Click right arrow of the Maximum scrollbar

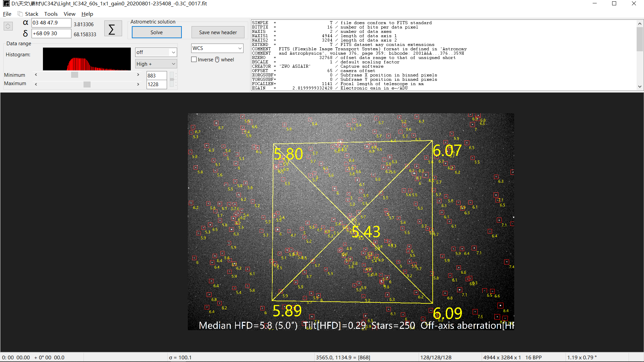click(138, 84)
